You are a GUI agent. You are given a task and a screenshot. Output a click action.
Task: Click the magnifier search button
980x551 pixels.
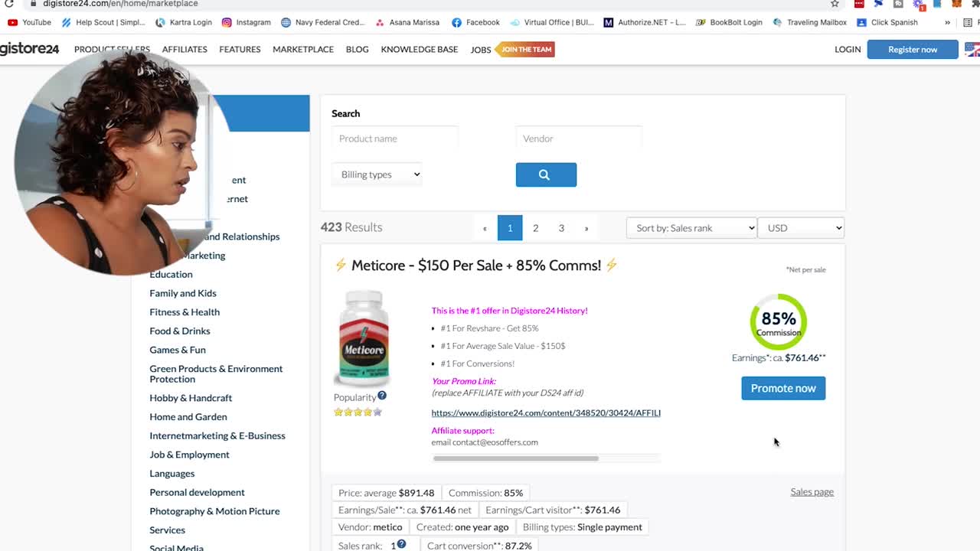tap(546, 174)
